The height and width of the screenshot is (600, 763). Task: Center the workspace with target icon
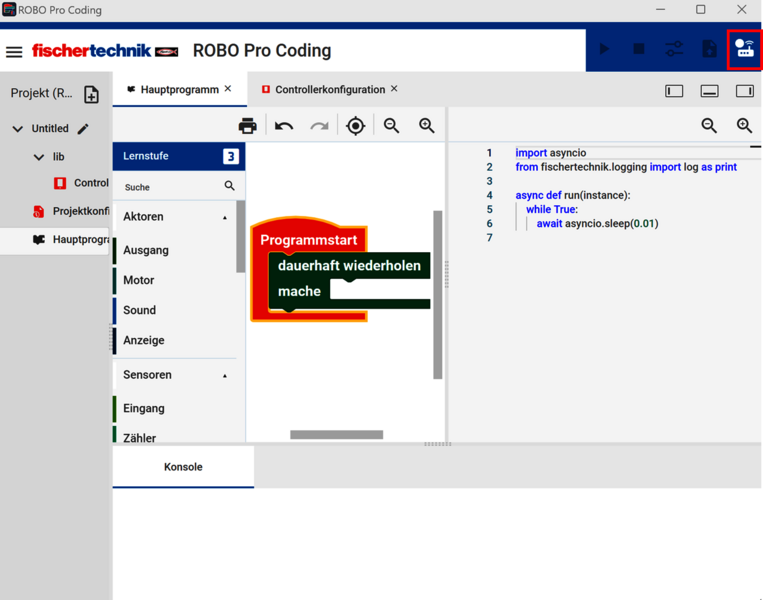coord(355,126)
